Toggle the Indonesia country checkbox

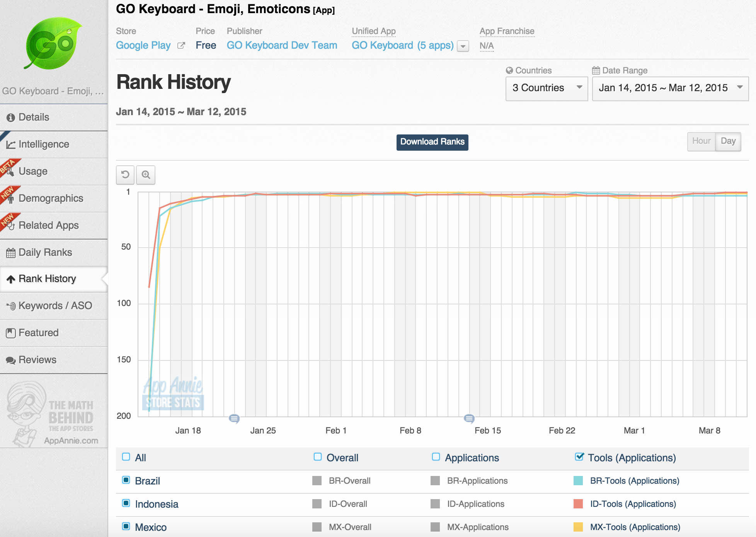point(126,503)
